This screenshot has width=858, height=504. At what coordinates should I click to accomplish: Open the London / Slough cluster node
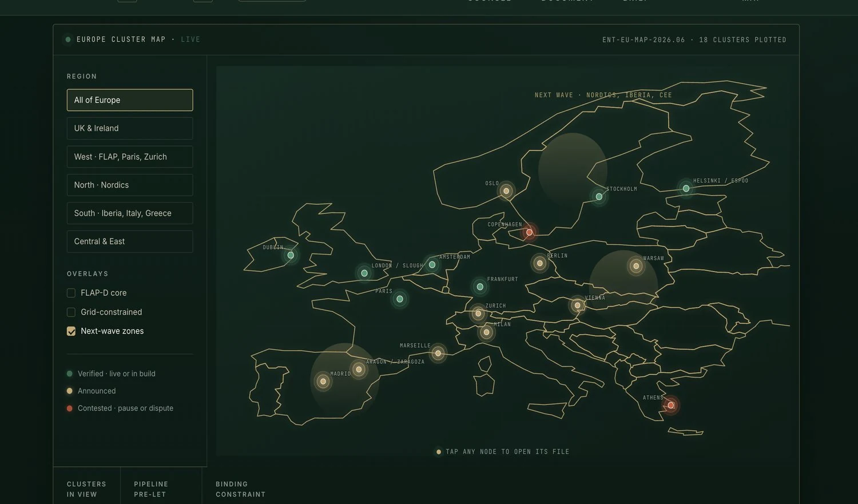364,273
